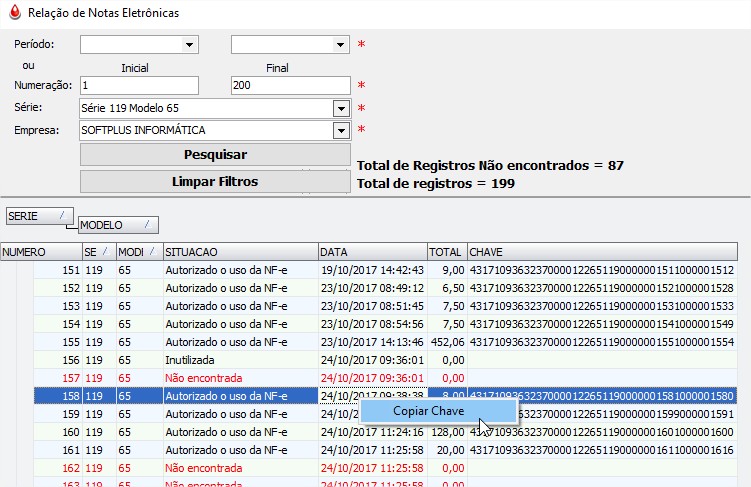Select row 159 number cell
Screen dimensions: 751x487
tap(71, 414)
